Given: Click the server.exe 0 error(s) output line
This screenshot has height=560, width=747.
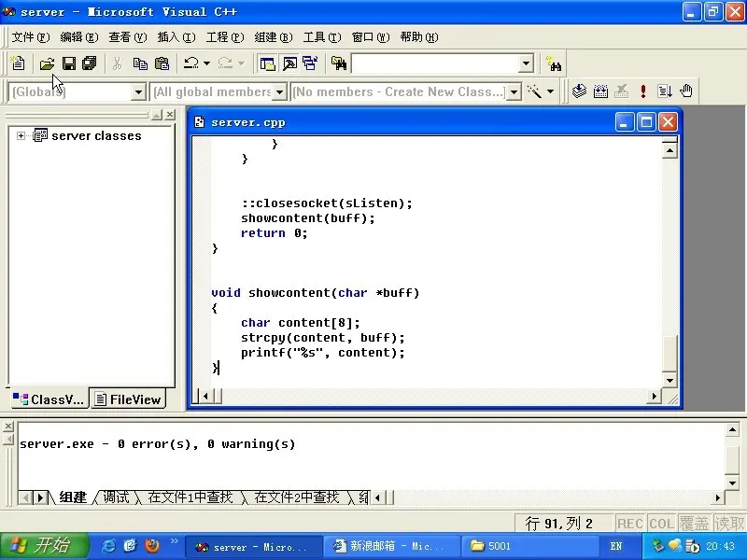Looking at the screenshot, I should [x=157, y=444].
